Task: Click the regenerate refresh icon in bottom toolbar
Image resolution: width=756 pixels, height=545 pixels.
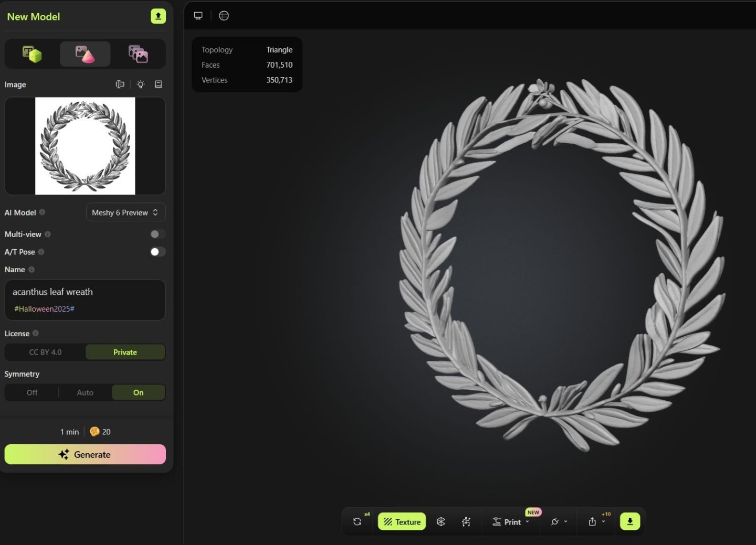Action: (358, 522)
